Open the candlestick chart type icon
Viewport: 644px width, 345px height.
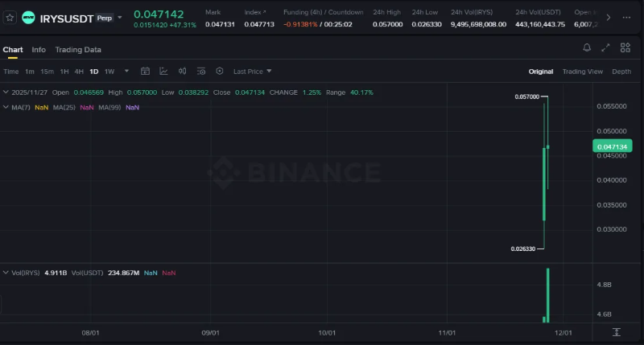coord(183,71)
